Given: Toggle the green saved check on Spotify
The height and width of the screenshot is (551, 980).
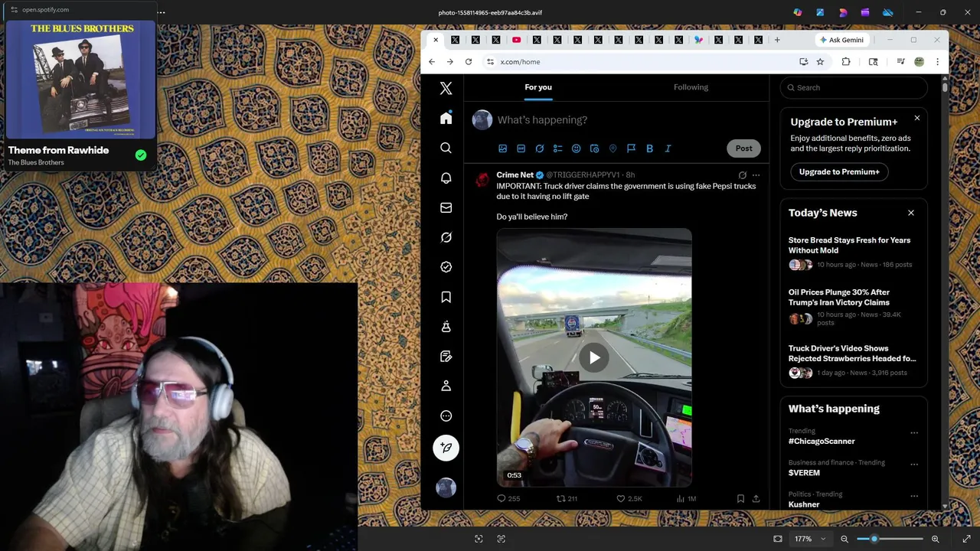Looking at the screenshot, I should click(x=141, y=155).
